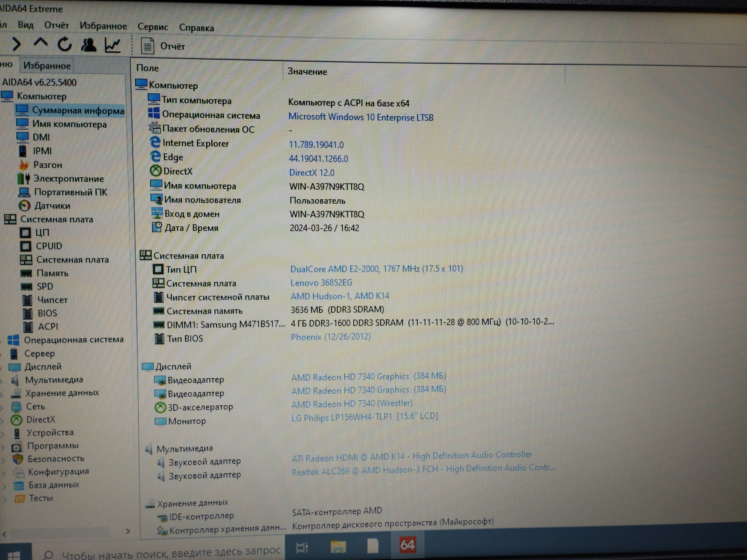Click the Сеть network icon in tree

pyautogui.click(x=16, y=407)
